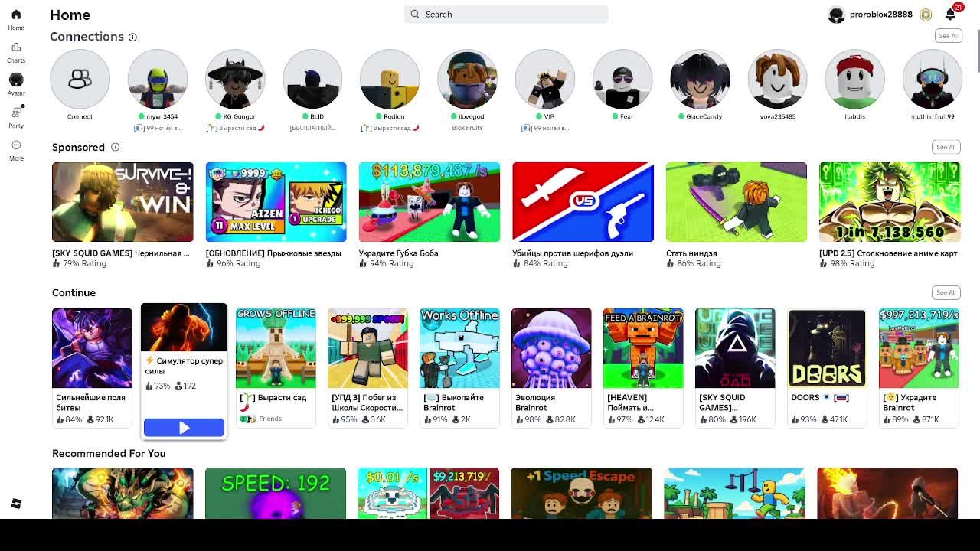The height and width of the screenshot is (551, 980).
Task: Click the Recommended For You heading
Action: [109, 453]
